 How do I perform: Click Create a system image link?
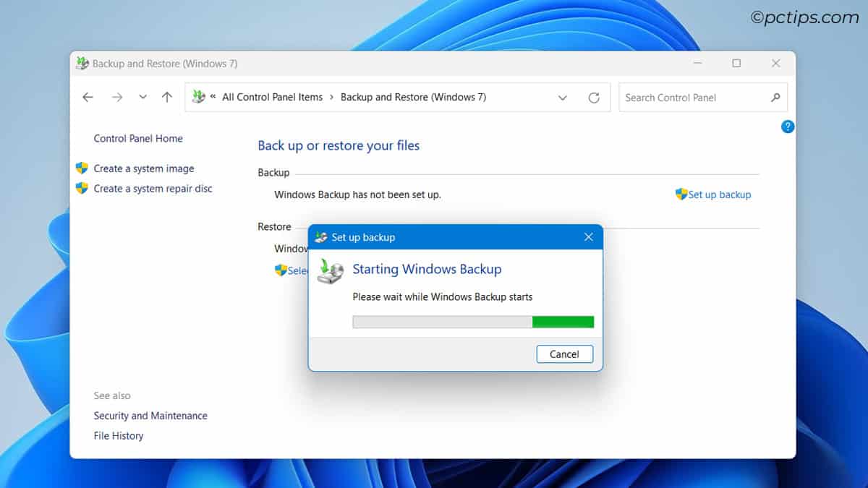pyautogui.click(x=144, y=168)
